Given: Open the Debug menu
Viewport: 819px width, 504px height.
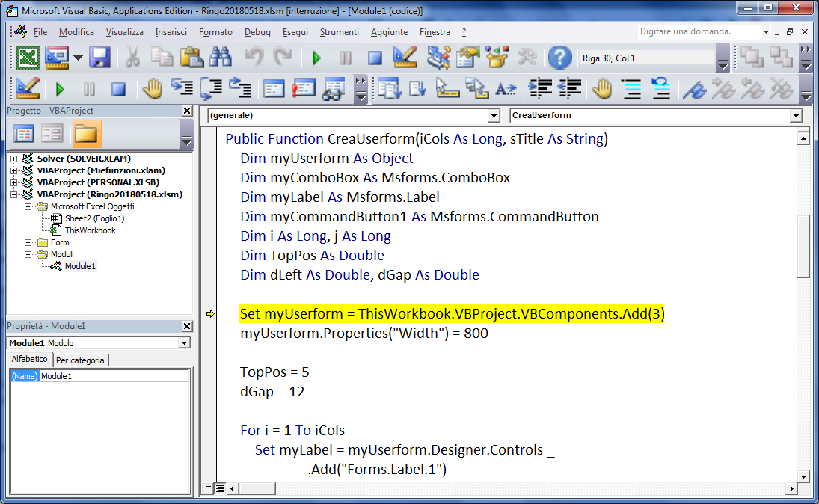Looking at the screenshot, I should pyautogui.click(x=257, y=32).
